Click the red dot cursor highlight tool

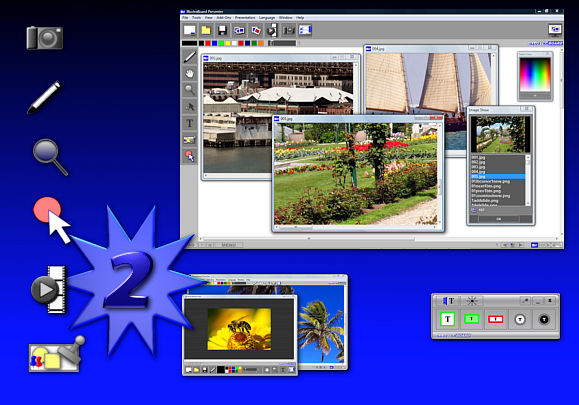tap(190, 156)
